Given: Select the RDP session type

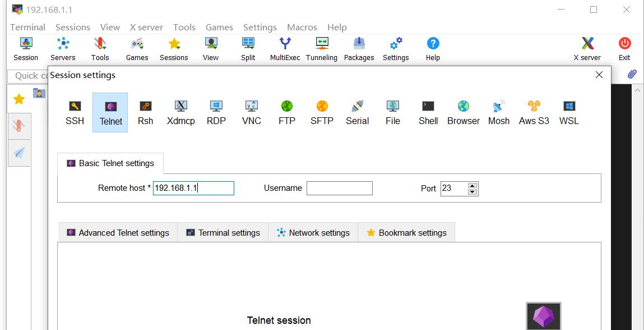Looking at the screenshot, I should point(216,113).
